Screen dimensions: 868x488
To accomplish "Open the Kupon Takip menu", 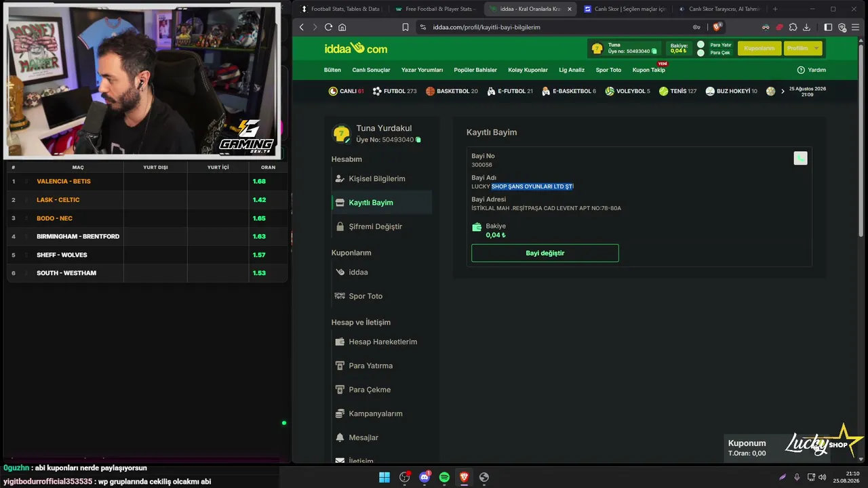I will (649, 70).
